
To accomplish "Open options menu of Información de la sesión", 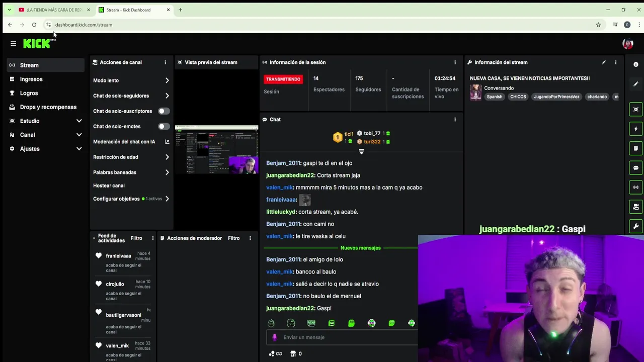I will coord(455,62).
